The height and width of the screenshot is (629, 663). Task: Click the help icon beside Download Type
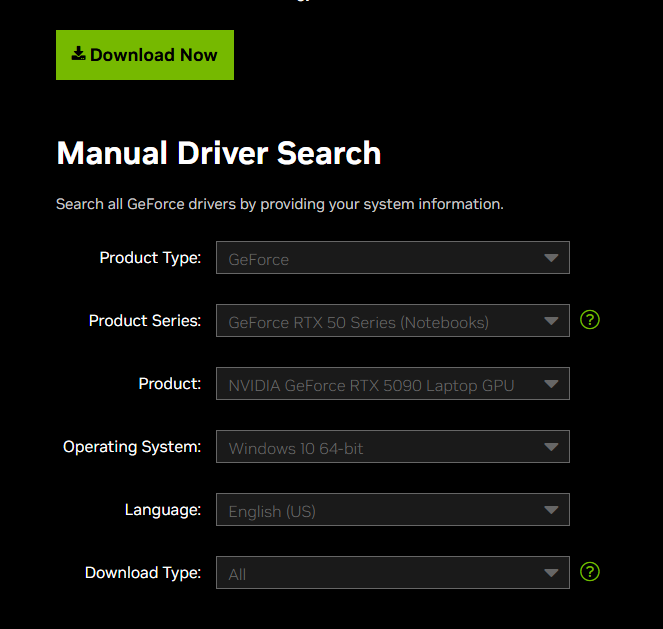point(590,572)
